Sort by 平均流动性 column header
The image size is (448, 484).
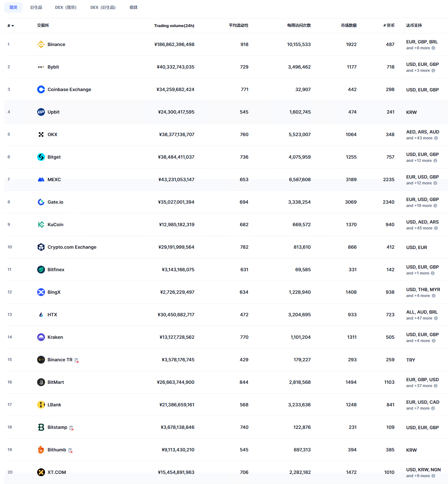pyautogui.click(x=239, y=25)
